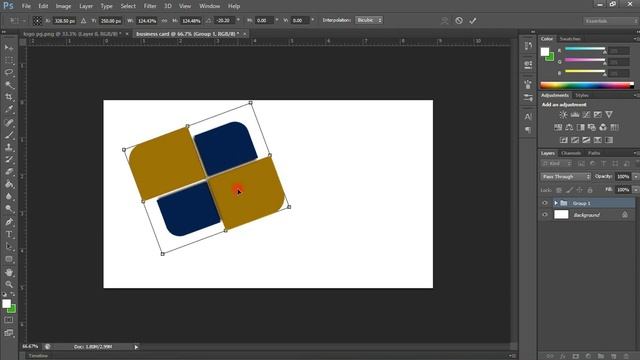640x360 pixels.
Task: Select the Zoom tool in toolbar
Action: 9,284
